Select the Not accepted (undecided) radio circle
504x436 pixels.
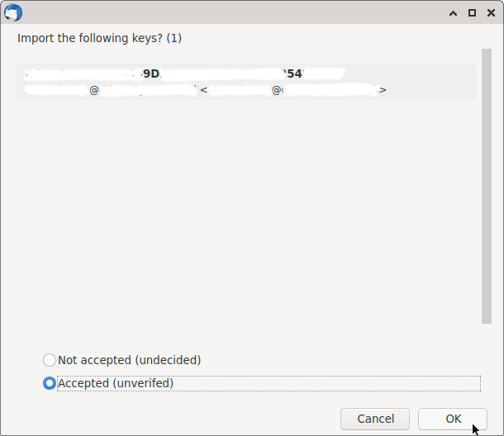pyautogui.click(x=50, y=360)
